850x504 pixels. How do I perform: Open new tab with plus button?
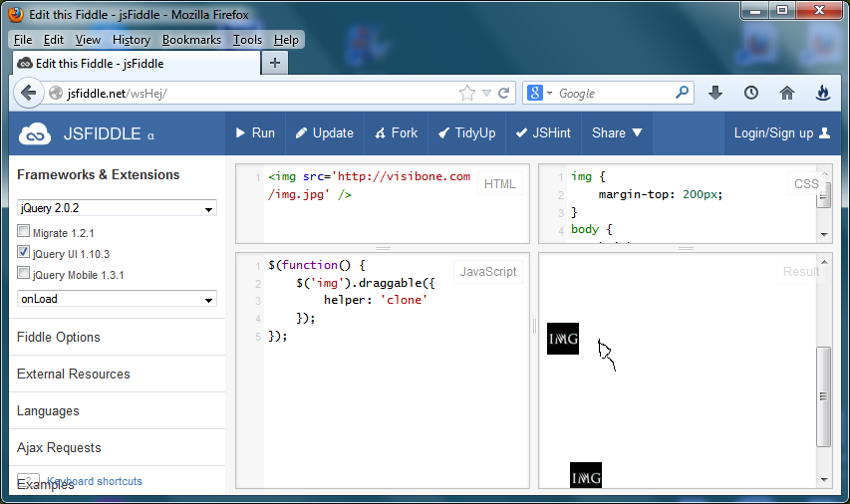[275, 63]
